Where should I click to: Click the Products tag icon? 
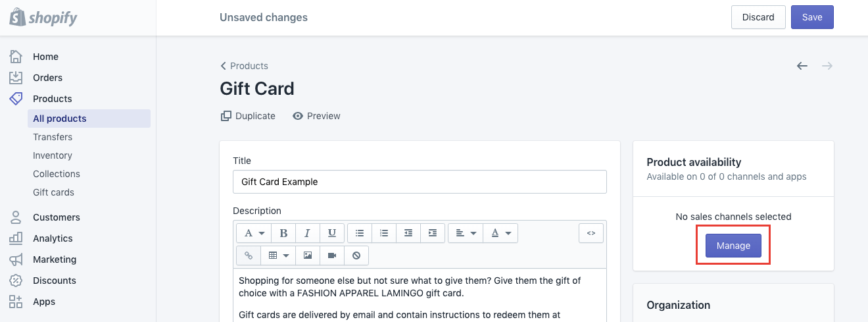coord(16,99)
